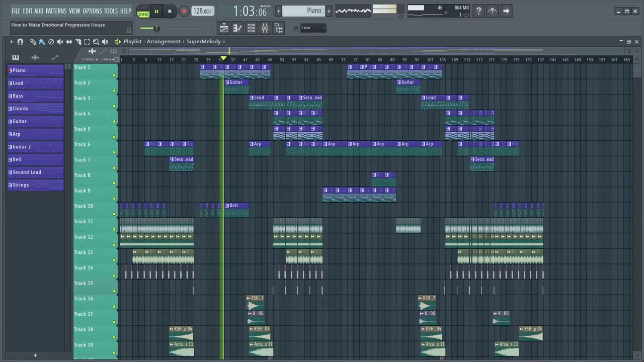Mute Track 16 via its green dot
The height and width of the screenshot is (362, 644).
click(114, 307)
